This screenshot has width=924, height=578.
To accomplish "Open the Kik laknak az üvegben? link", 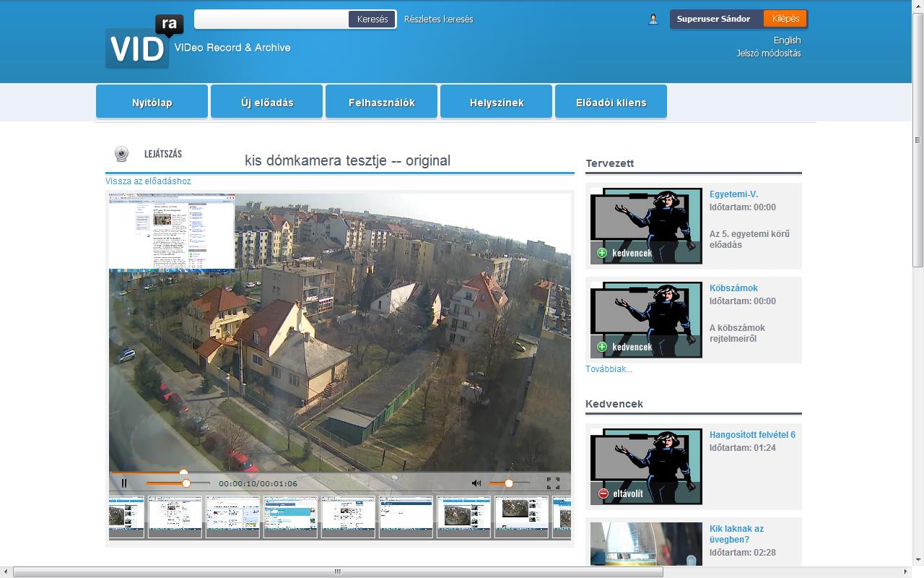I will (736, 534).
